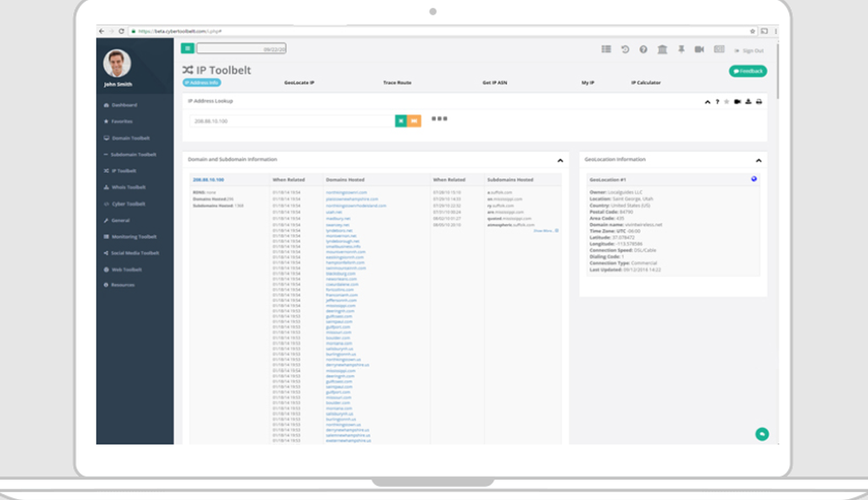
Task: Open the browser three-dot menu
Action: pyautogui.click(x=775, y=31)
